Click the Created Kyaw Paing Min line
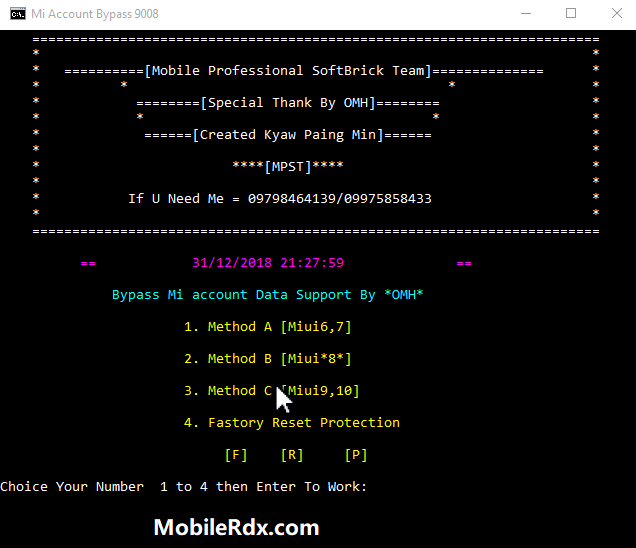 tap(288, 135)
